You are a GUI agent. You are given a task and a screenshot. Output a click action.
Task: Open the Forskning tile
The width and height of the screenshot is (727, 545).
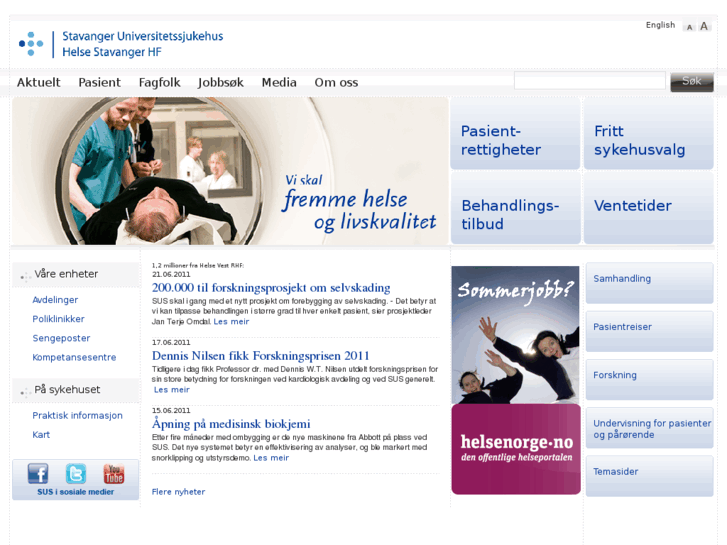click(x=649, y=379)
